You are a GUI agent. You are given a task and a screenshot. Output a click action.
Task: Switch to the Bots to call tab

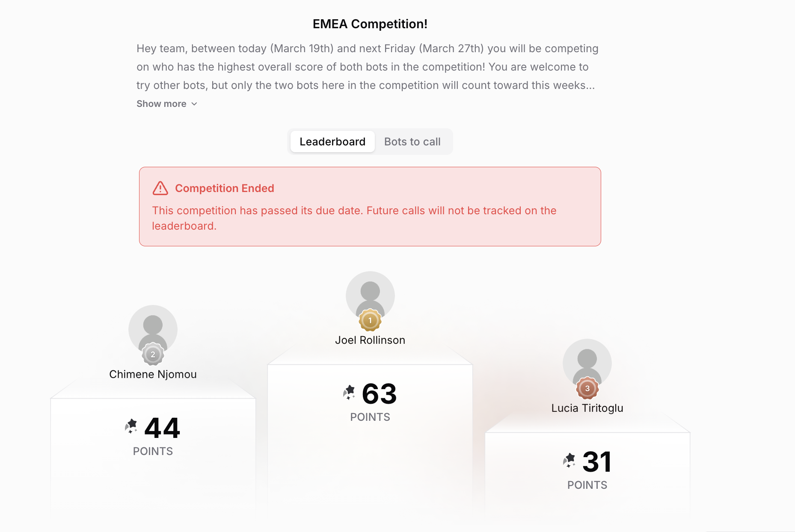pyautogui.click(x=412, y=142)
